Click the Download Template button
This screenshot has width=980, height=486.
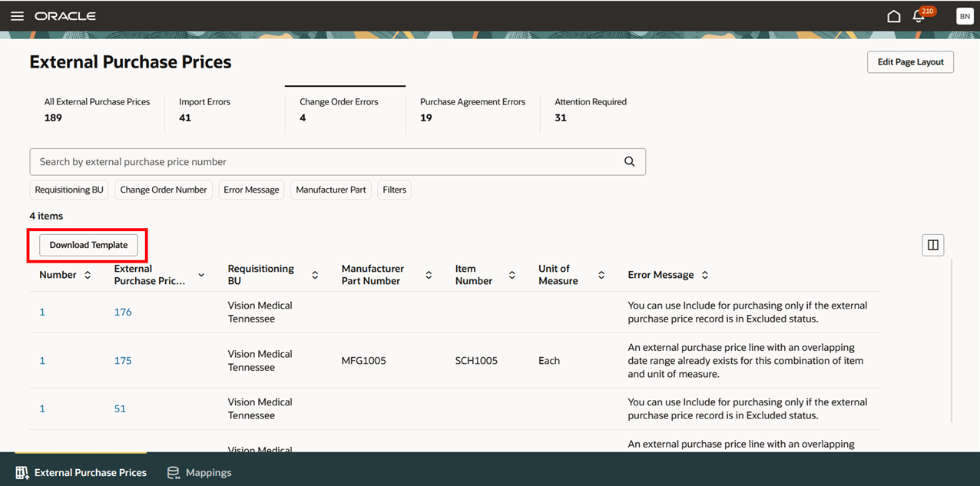(x=88, y=245)
